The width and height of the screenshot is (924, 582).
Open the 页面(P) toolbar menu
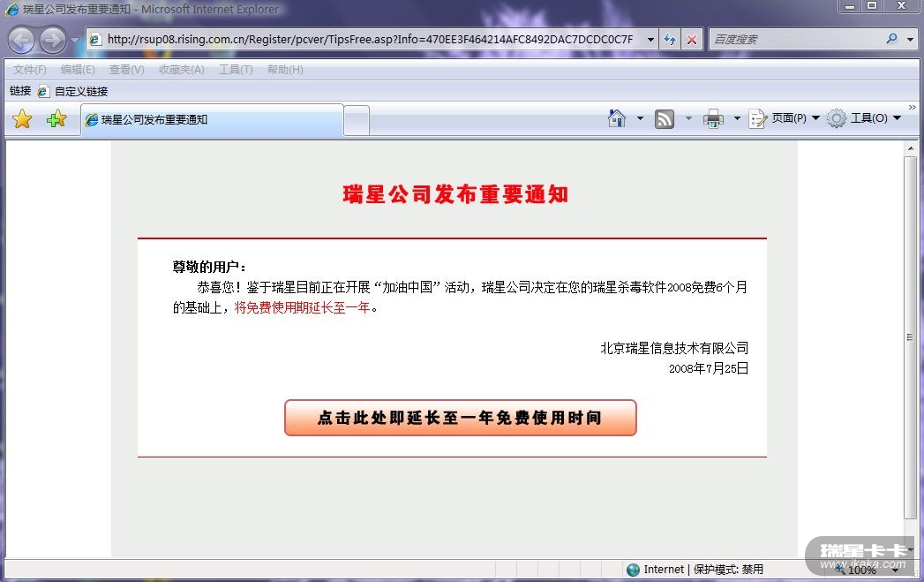785,118
